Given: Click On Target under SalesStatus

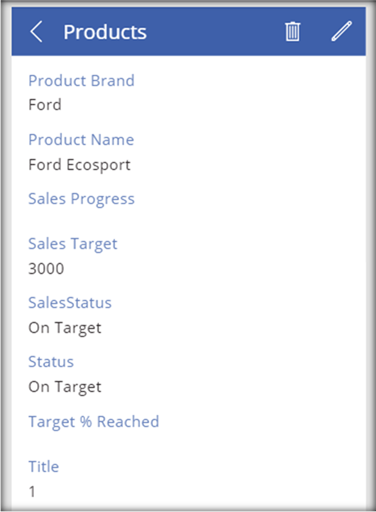Looking at the screenshot, I should tap(65, 328).
